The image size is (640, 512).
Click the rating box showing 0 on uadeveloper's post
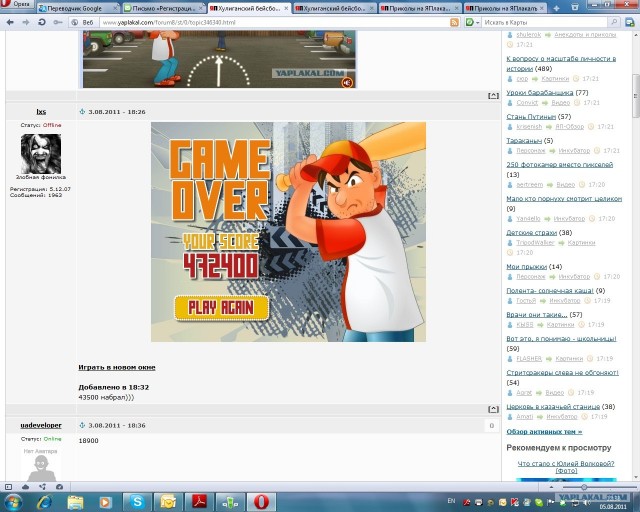click(491, 425)
